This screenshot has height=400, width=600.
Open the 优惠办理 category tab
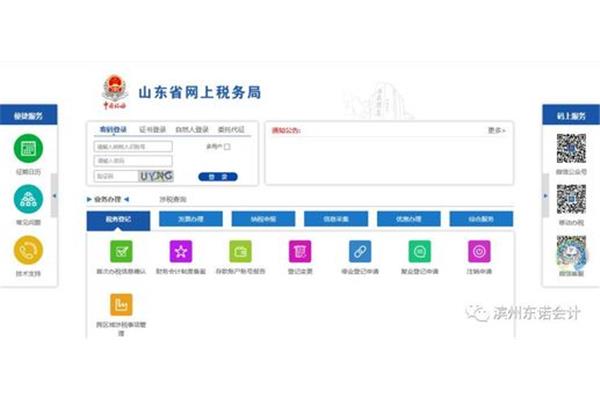(x=409, y=219)
